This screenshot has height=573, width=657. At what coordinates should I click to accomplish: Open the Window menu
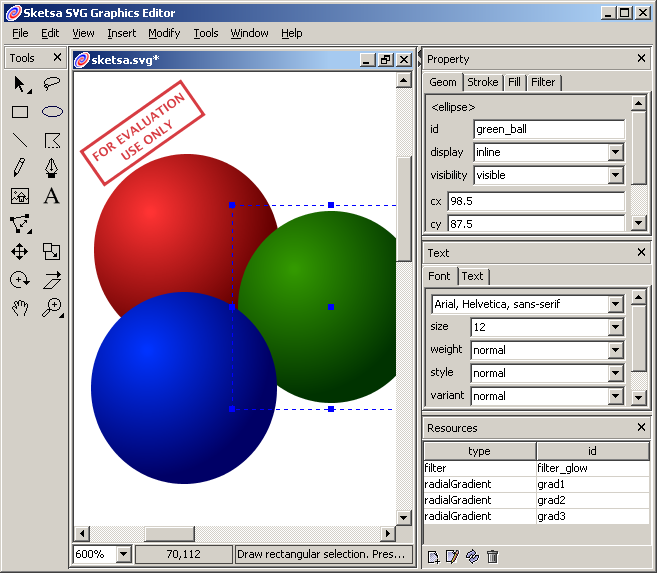coord(249,33)
